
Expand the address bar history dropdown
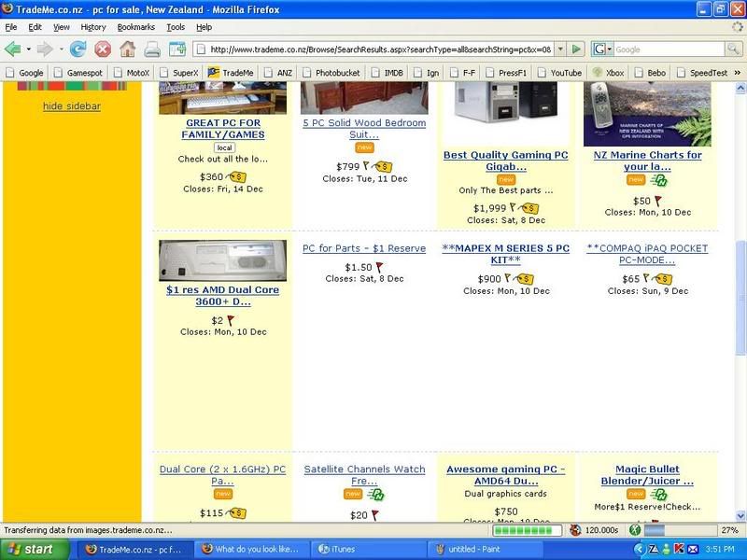point(560,49)
